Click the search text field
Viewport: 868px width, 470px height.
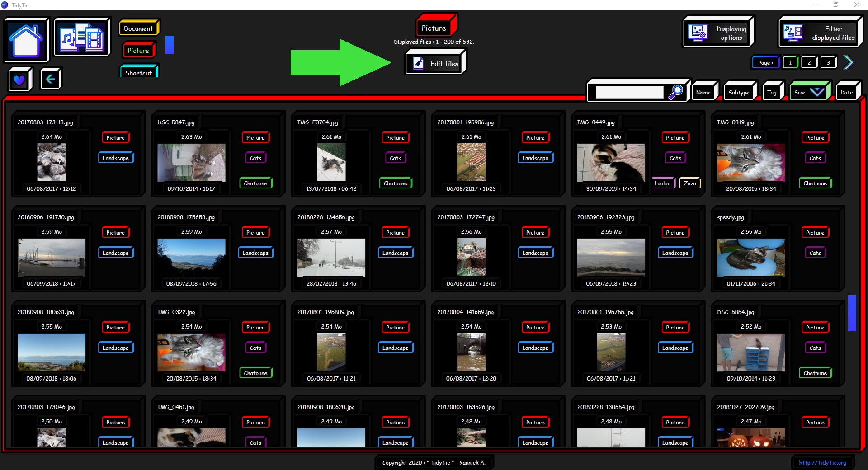[x=629, y=92]
